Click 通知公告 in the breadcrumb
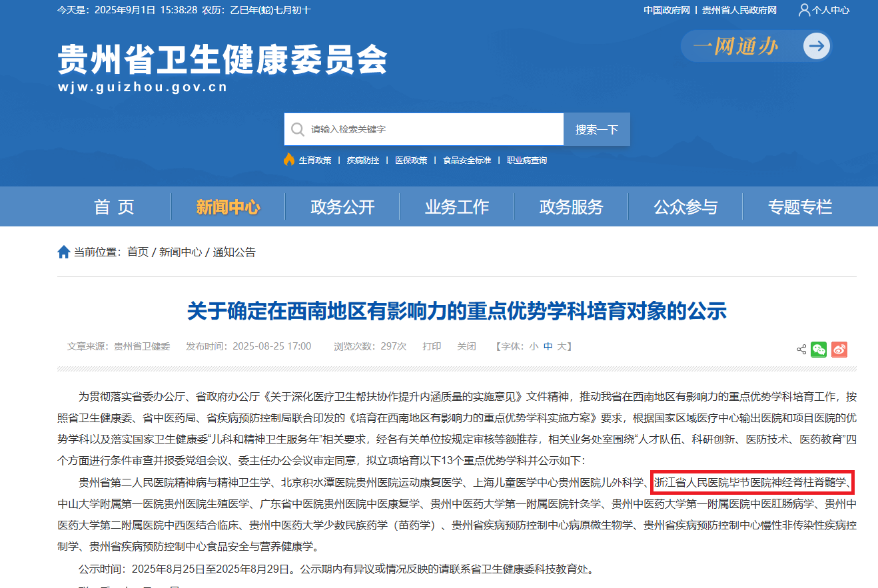 coord(234,252)
